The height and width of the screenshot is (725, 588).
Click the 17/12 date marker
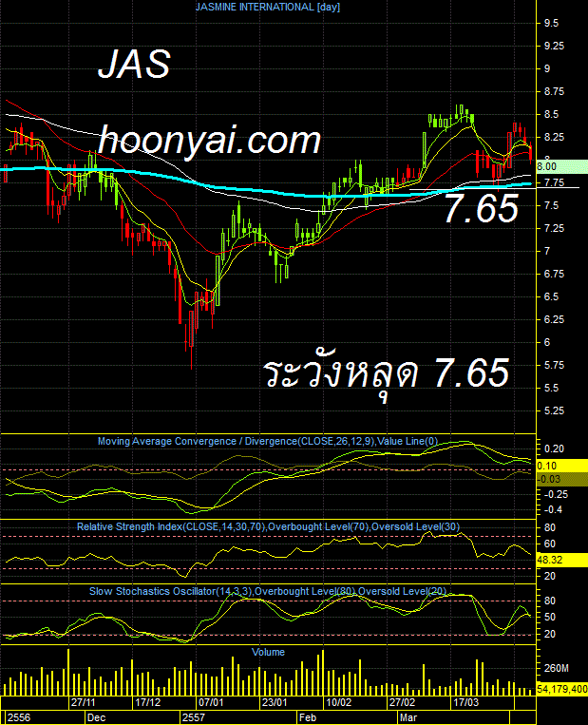147,702
